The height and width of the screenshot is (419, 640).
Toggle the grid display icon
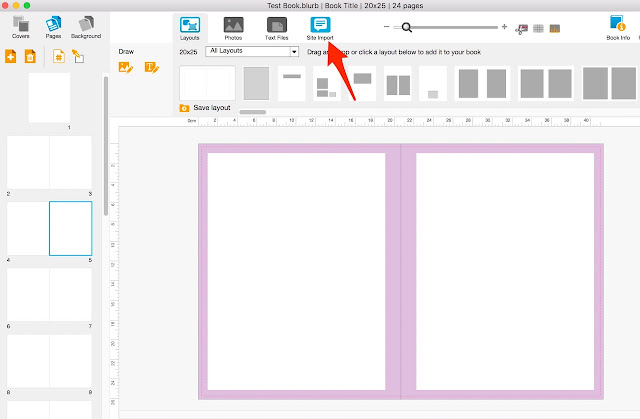point(538,29)
